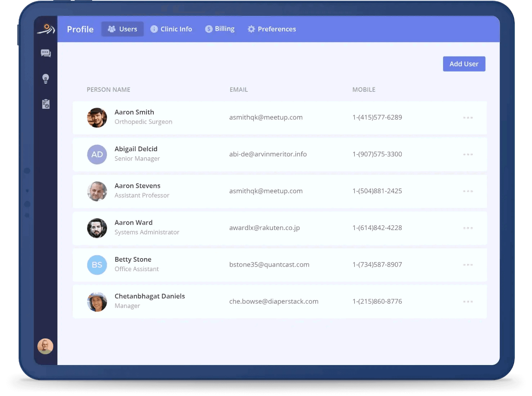This screenshot has height=396, width=532.
Task: Click the Assistant Professor job title
Action: 142,195
